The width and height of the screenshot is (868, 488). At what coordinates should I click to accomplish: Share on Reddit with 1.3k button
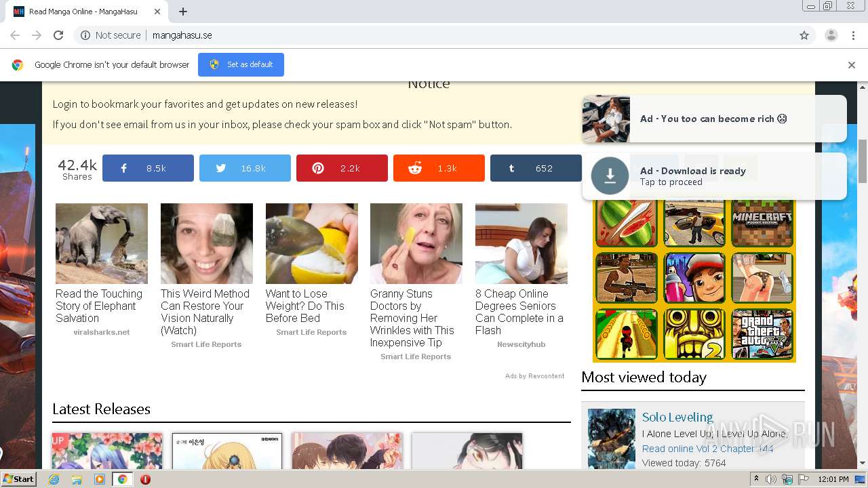(439, 168)
